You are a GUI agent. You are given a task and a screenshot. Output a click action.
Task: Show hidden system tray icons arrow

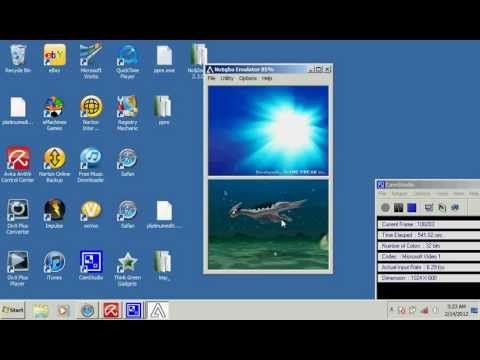point(392,310)
